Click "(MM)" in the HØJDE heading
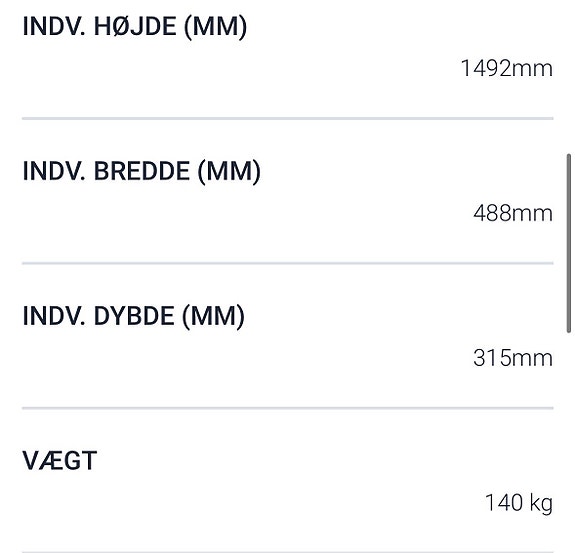 click(x=215, y=27)
